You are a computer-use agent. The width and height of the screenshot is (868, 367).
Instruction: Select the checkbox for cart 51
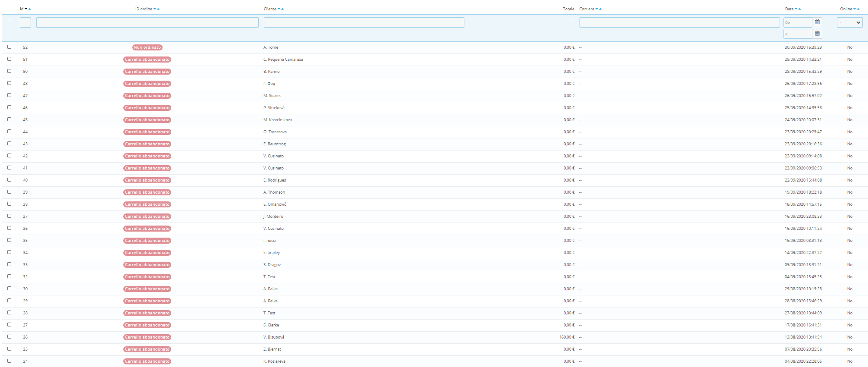(x=9, y=59)
